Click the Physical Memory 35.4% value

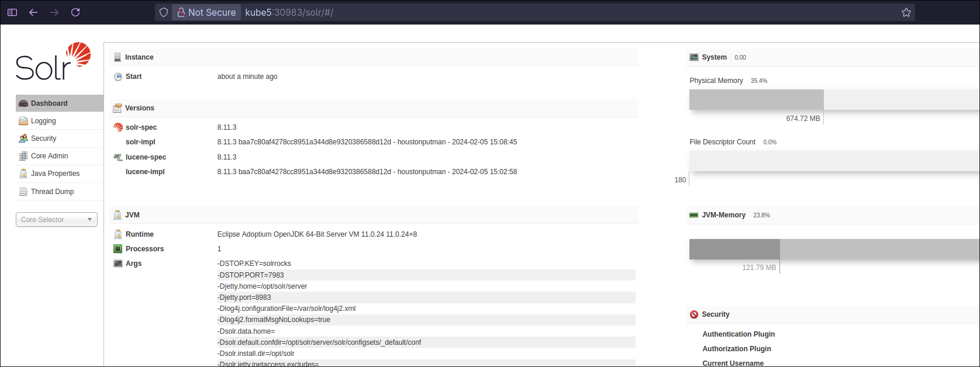coord(759,81)
